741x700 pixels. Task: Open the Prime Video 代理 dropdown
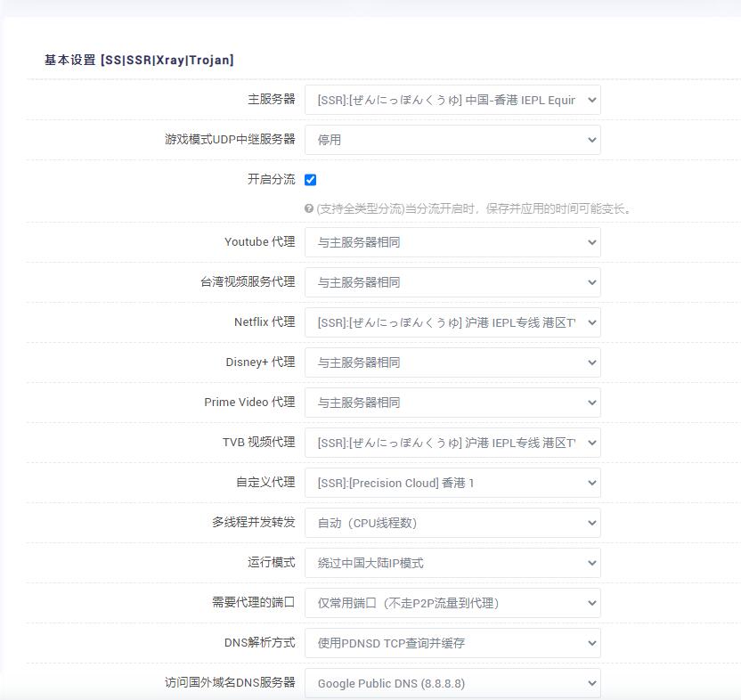tap(452, 403)
